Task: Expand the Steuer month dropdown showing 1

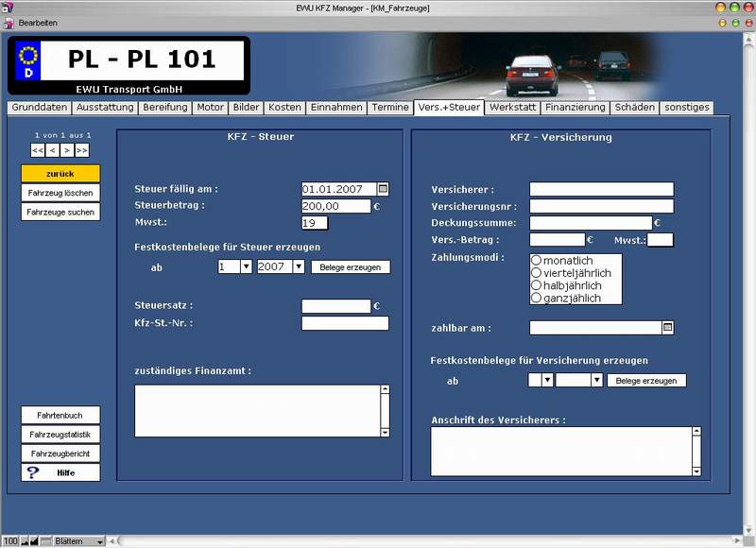Action: point(246,266)
